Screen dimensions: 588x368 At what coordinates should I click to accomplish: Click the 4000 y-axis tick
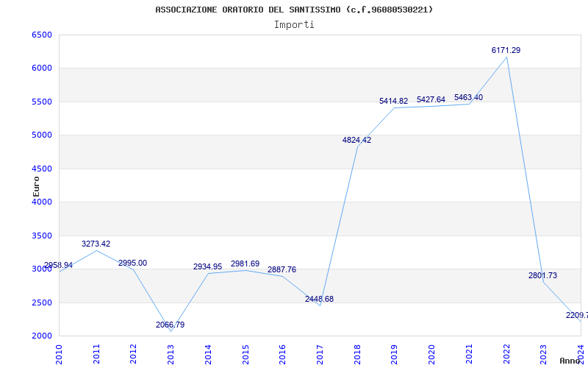pos(42,202)
